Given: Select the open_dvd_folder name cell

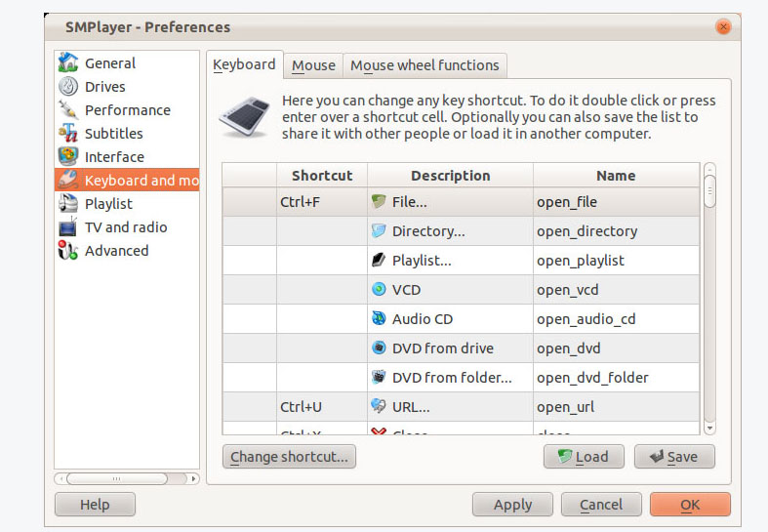Looking at the screenshot, I should coord(616,377).
